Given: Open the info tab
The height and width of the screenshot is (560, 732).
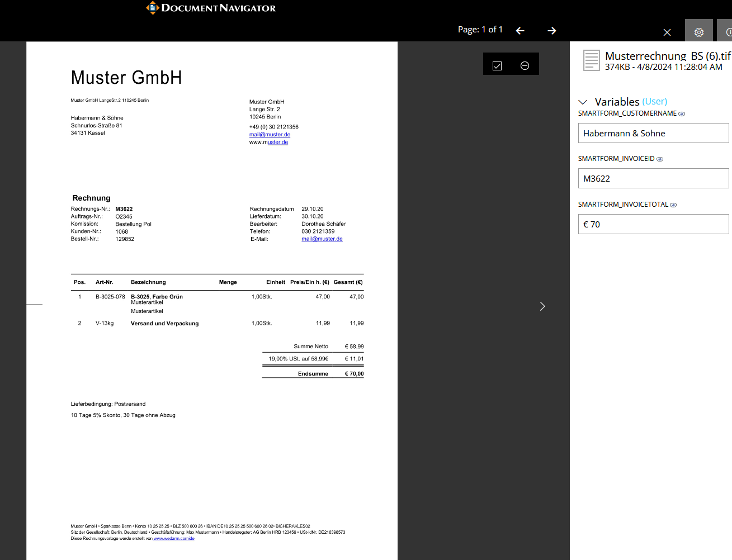Looking at the screenshot, I should click(x=728, y=32).
